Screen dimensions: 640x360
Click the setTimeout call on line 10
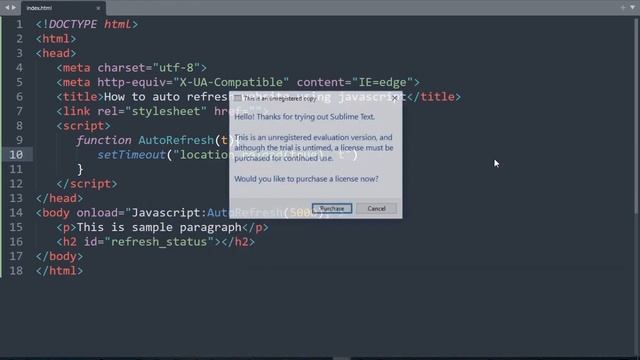pyautogui.click(x=131, y=155)
